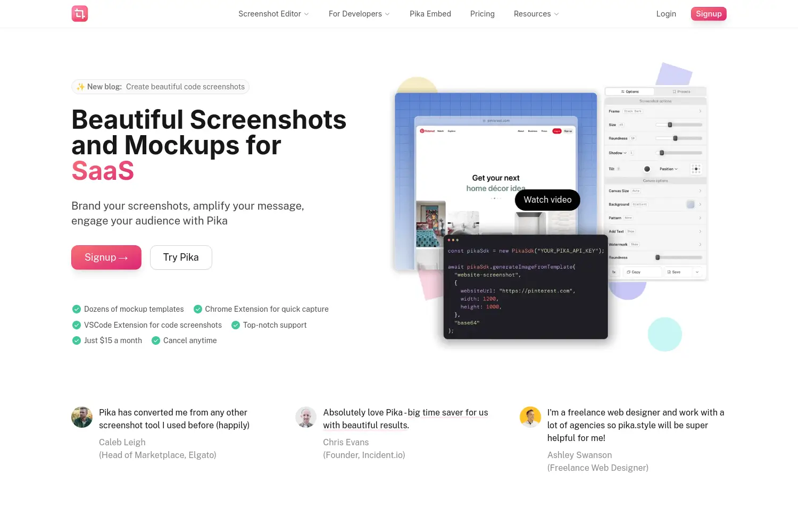
Task: Click the Tilt dial knob in the mockup panel
Action: point(647,169)
